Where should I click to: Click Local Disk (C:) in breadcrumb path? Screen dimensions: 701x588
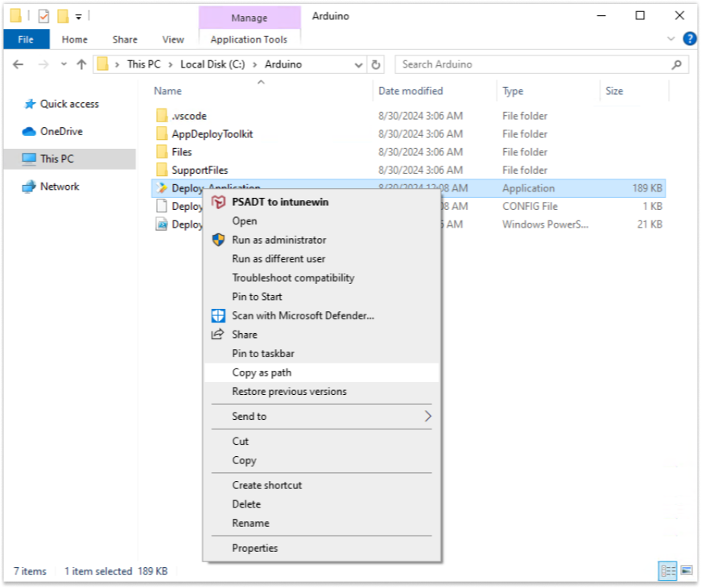pyautogui.click(x=212, y=64)
